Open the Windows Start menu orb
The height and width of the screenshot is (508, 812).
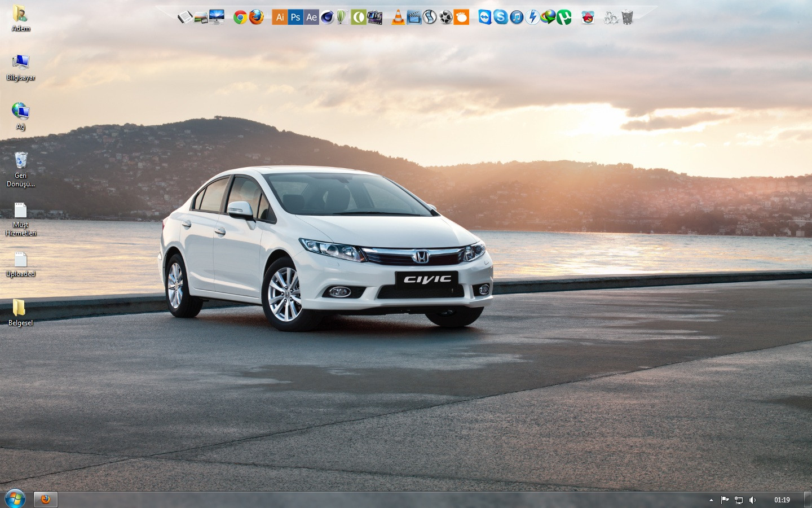point(15,499)
